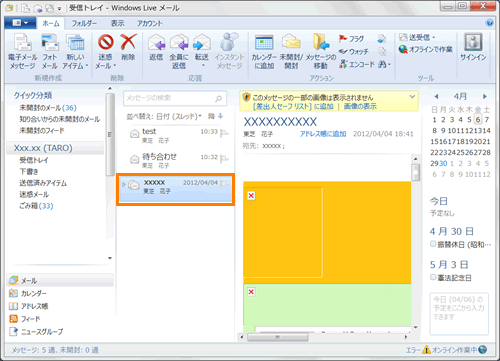Create a new 電子メール メッセージ
The width and height of the screenshot is (500, 361).
coord(22,52)
